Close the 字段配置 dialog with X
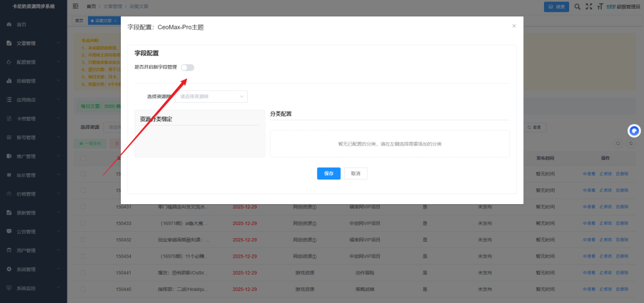The height and width of the screenshot is (303, 644). click(x=514, y=26)
